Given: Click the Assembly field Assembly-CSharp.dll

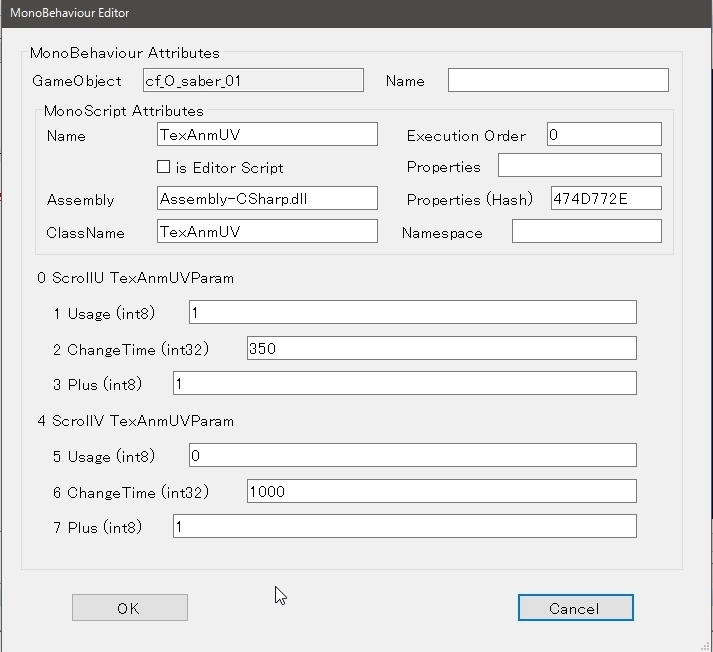Looking at the screenshot, I should 267,198.
